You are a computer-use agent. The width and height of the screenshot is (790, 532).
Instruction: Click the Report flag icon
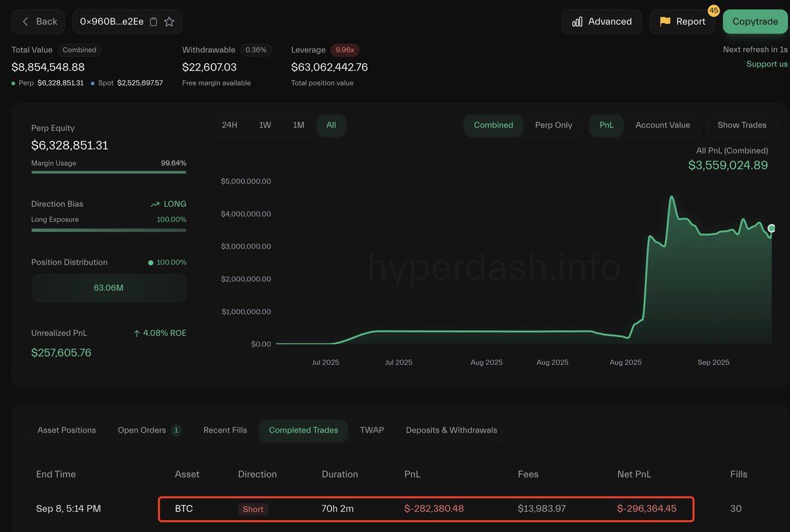click(665, 22)
